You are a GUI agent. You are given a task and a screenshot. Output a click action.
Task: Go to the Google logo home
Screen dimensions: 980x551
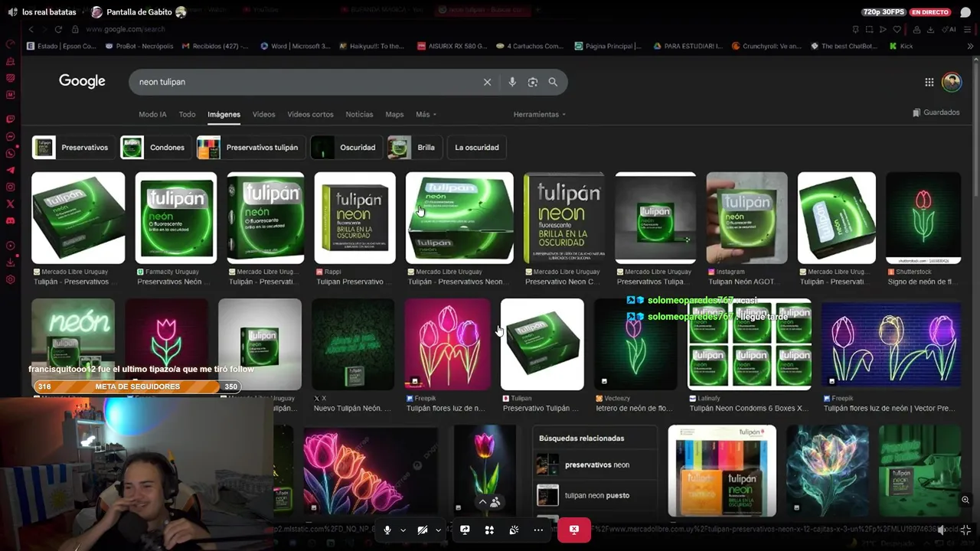point(82,81)
